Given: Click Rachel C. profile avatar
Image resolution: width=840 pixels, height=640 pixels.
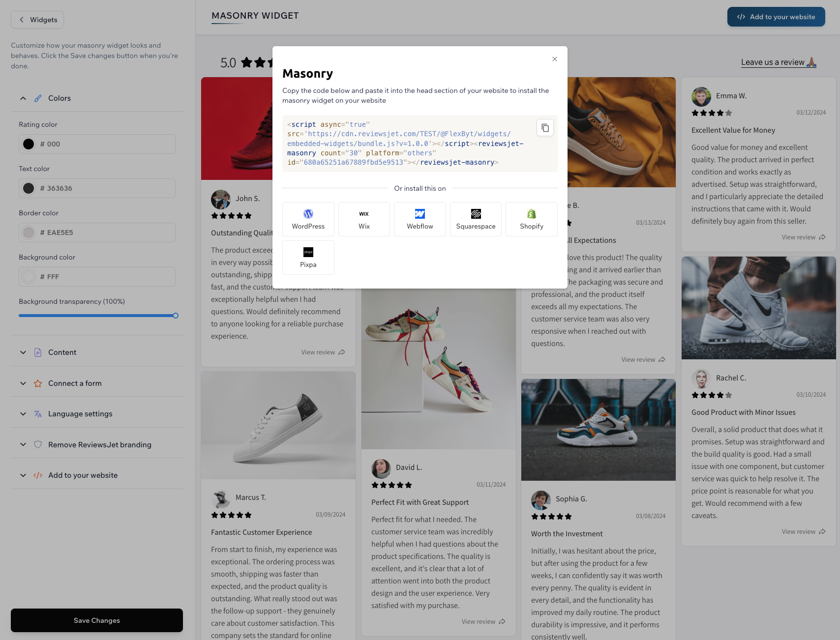Looking at the screenshot, I should point(701,379).
